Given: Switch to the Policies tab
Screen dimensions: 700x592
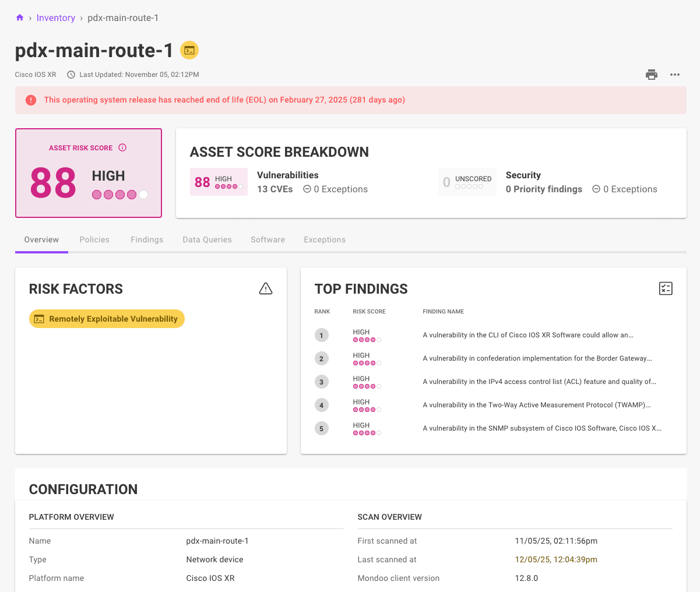Looking at the screenshot, I should 94,240.
